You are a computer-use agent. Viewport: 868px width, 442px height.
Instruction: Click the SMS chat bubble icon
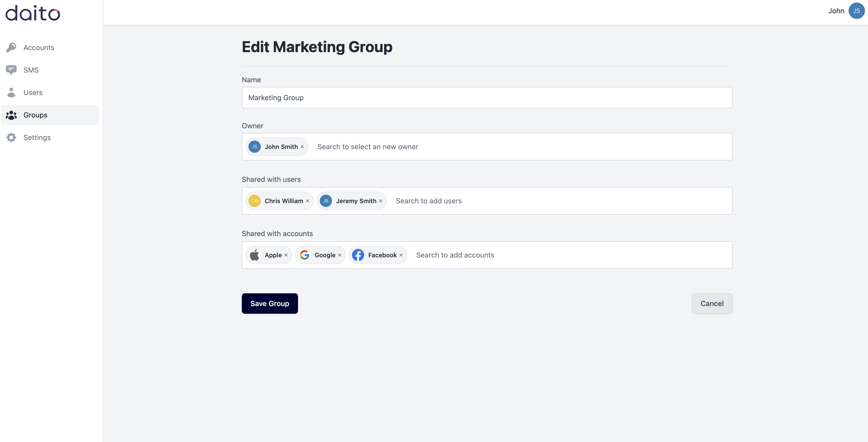click(x=11, y=70)
